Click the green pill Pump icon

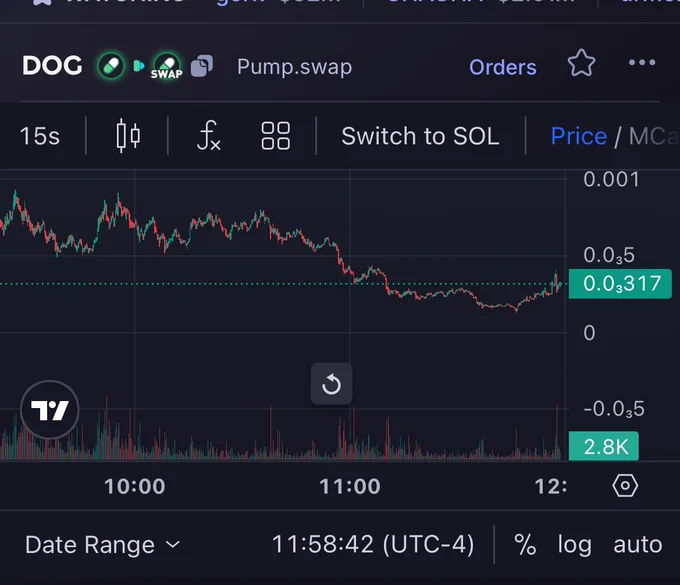(x=111, y=66)
